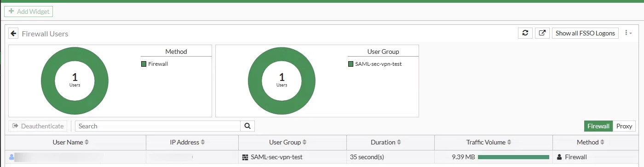Select the SAML-sec-vpn-test legend swatch
Screen dimensions: 644x167
(x=351, y=64)
